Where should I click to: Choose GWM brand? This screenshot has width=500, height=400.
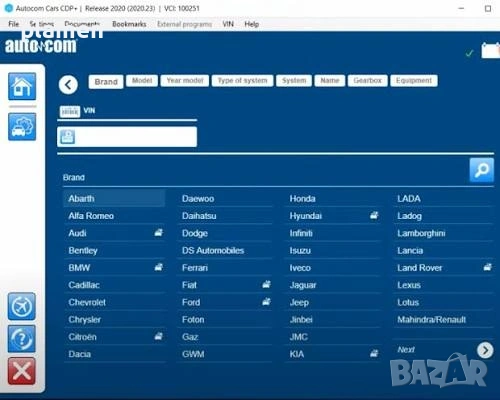coord(225,354)
